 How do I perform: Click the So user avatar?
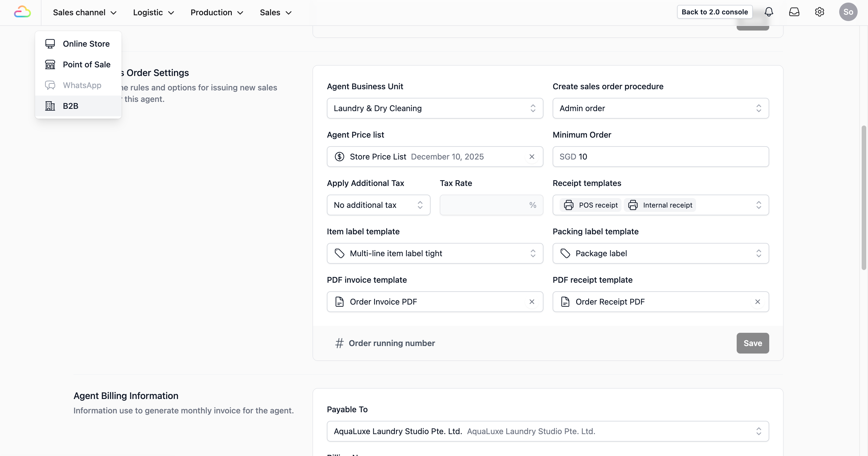(848, 12)
